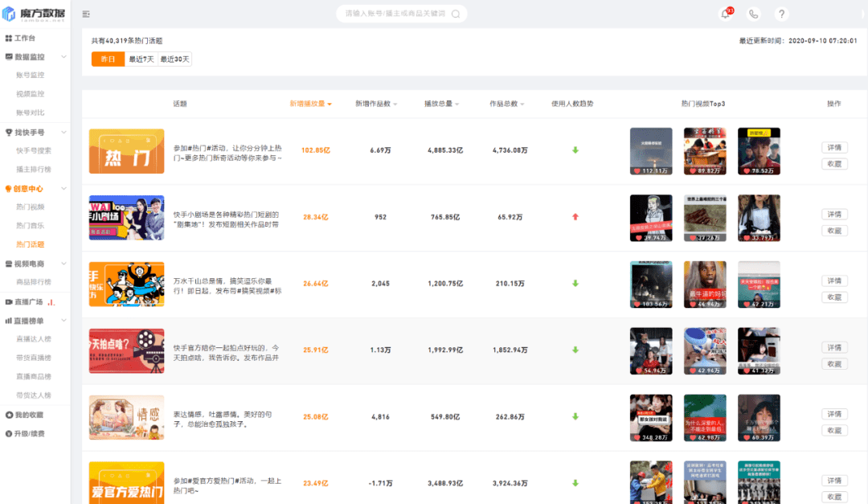Open 工作台 in the sidebar

click(25, 39)
